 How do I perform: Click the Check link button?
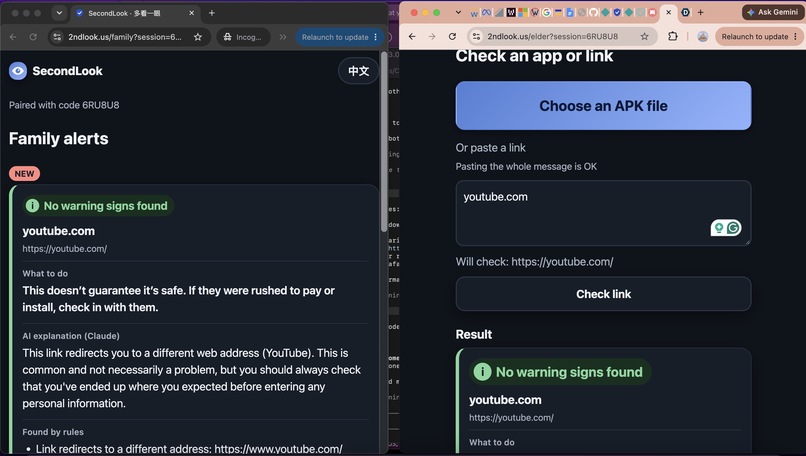[603, 294]
